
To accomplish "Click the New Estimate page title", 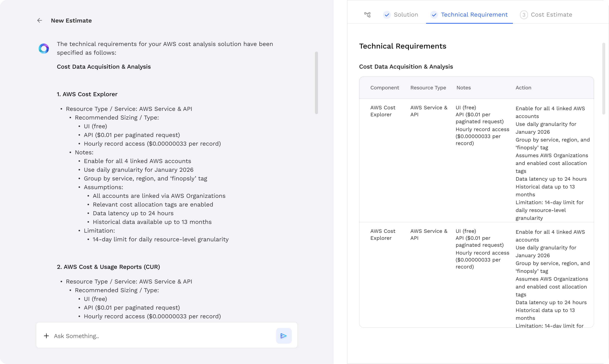I will (71, 21).
